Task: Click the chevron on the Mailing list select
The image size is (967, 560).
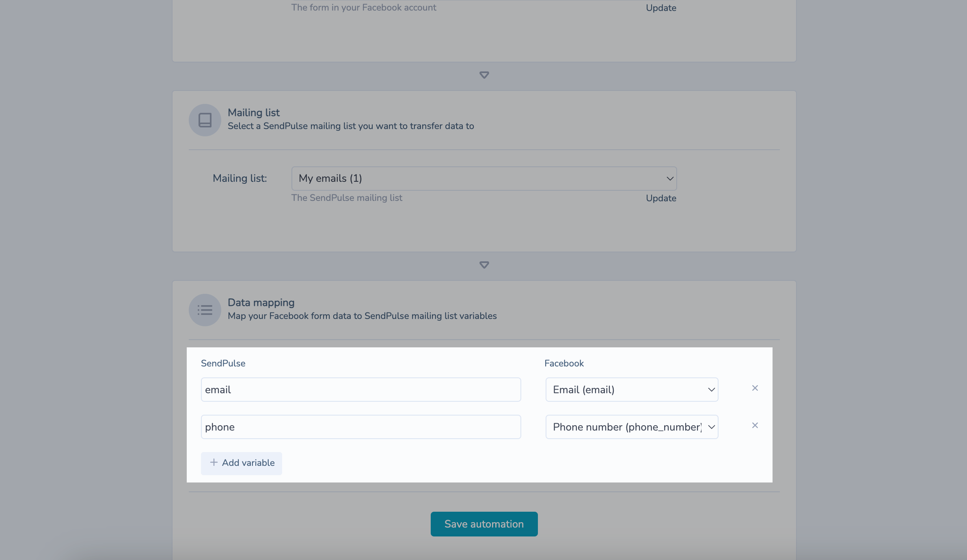Action: point(670,179)
